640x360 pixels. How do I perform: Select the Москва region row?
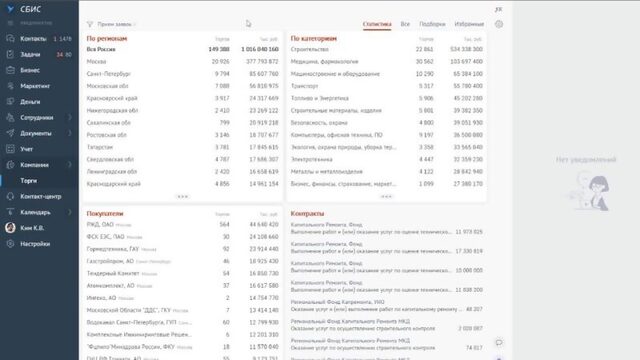click(182, 62)
